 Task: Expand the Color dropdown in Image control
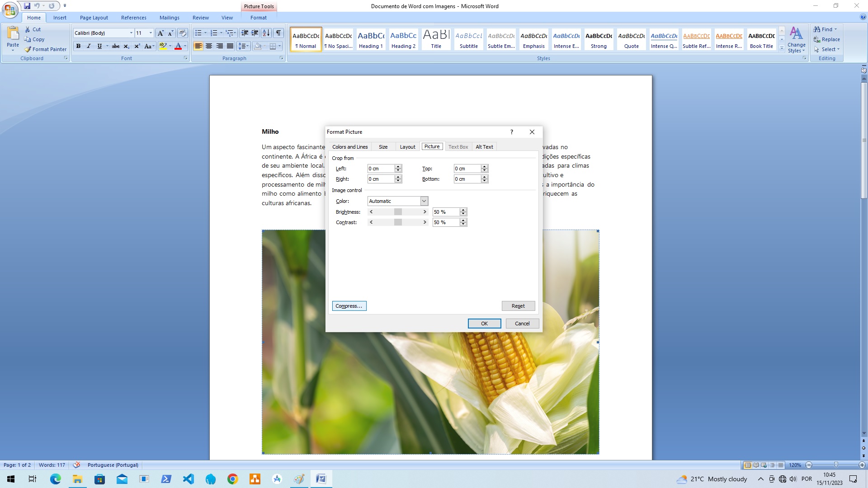pyautogui.click(x=424, y=201)
